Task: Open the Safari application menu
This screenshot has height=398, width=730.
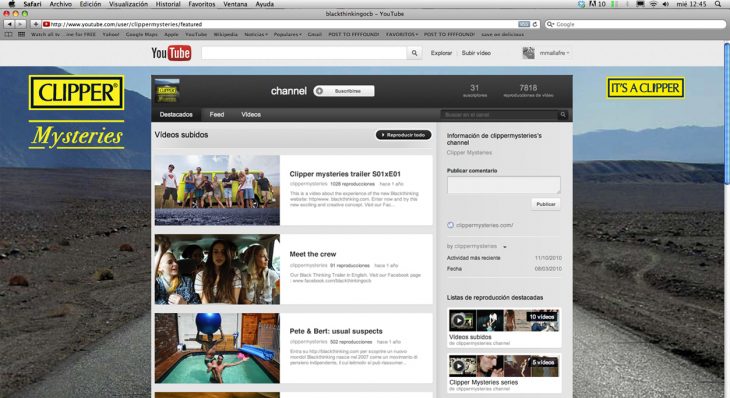Action: point(32,4)
